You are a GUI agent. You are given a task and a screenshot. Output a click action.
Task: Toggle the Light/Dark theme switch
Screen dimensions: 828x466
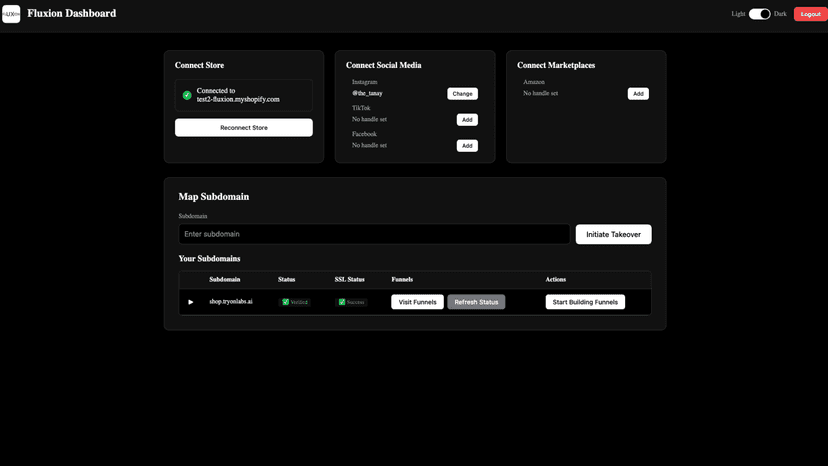759,14
